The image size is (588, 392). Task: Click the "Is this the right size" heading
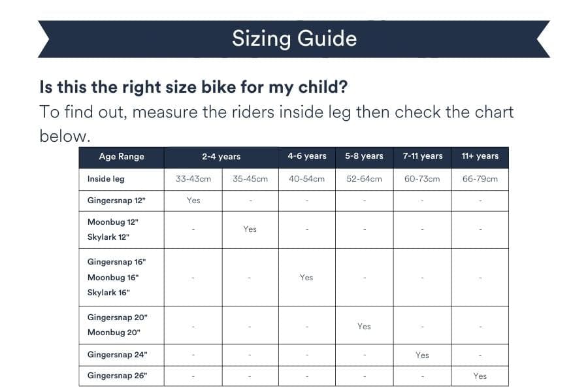(193, 87)
